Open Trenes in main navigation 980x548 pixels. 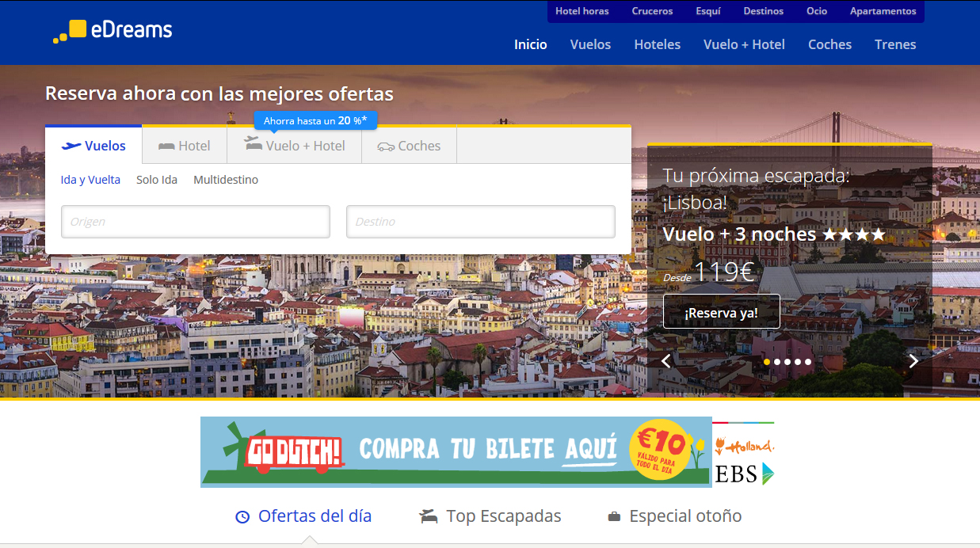[x=895, y=44]
